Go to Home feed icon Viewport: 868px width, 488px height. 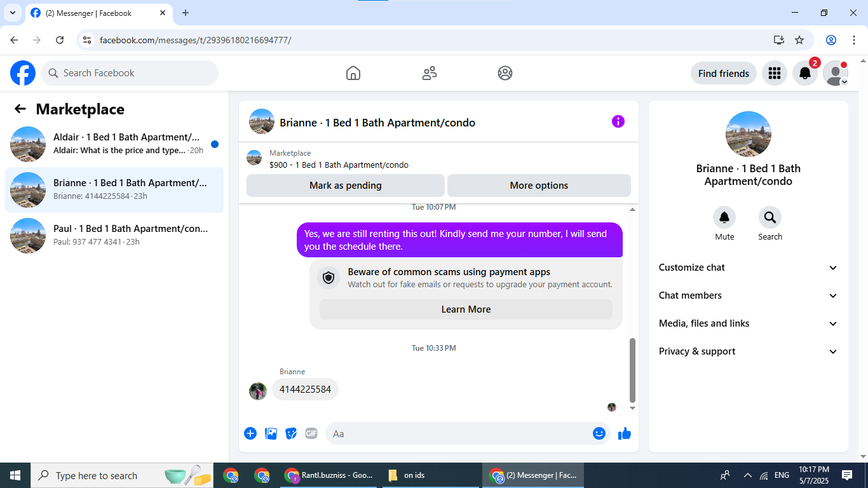[353, 73]
